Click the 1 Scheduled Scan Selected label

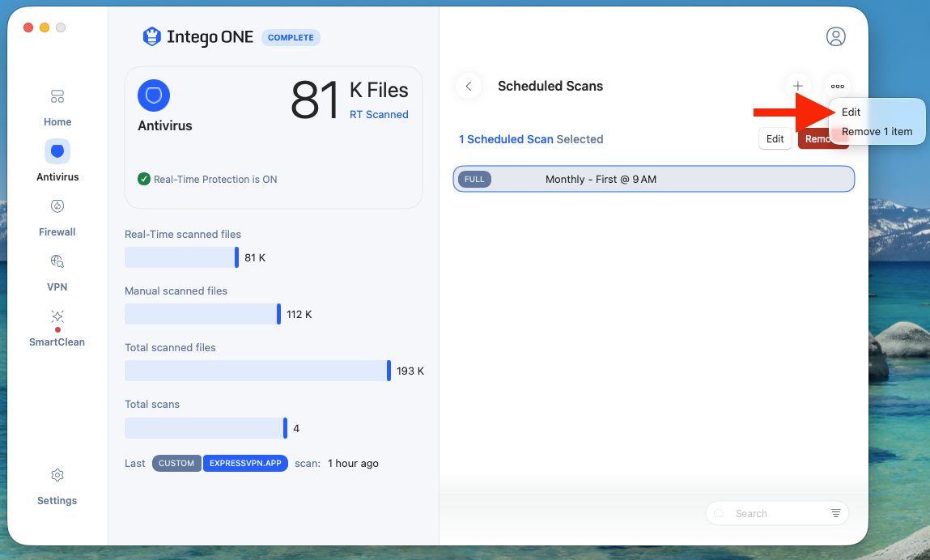[531, 139]
